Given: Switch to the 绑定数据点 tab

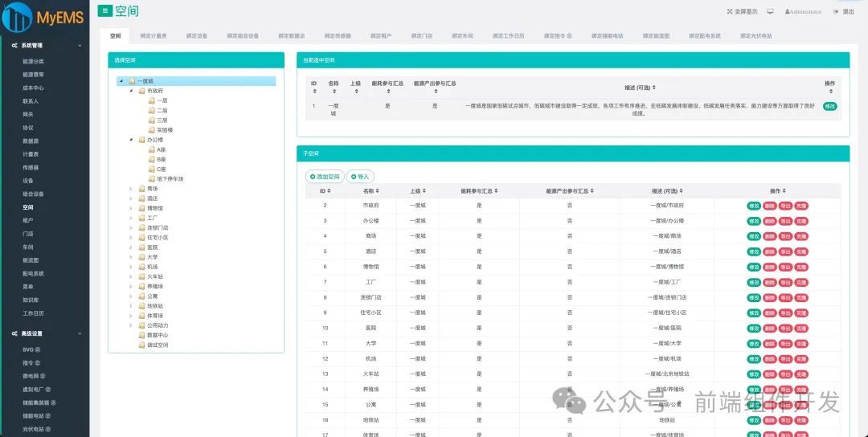Looking at the screenshot, I should (292, 36).
